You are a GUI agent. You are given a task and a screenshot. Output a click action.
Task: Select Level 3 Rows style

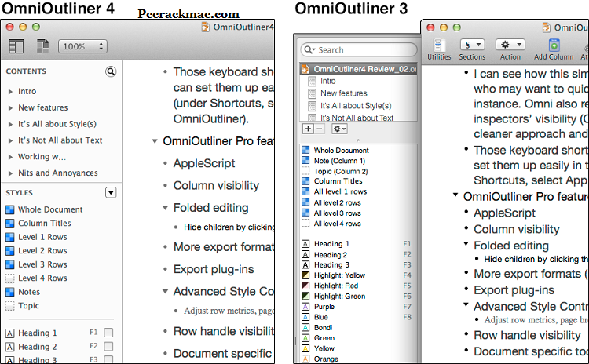pos(42,264)
